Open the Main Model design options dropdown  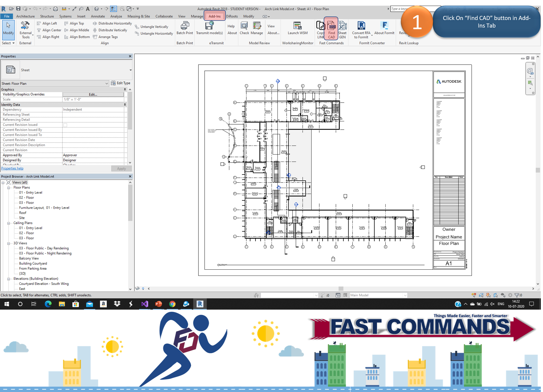click(x=405, y=295)
